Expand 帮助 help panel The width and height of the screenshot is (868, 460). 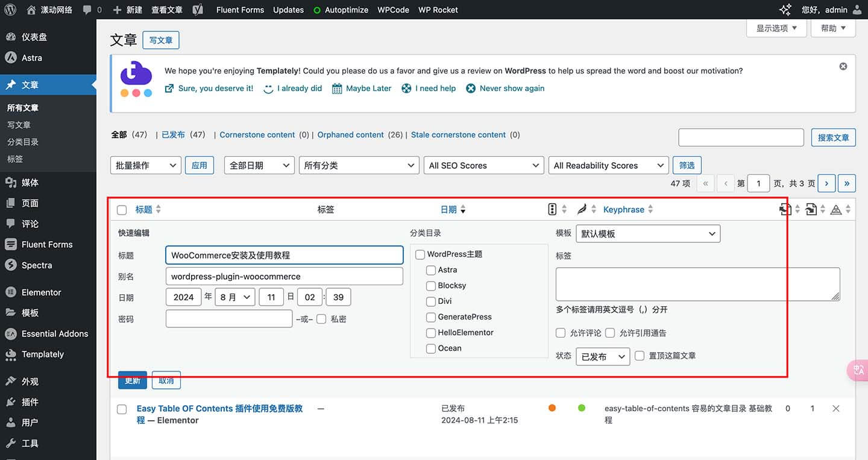pyautogui.click(x=834, y=28)
